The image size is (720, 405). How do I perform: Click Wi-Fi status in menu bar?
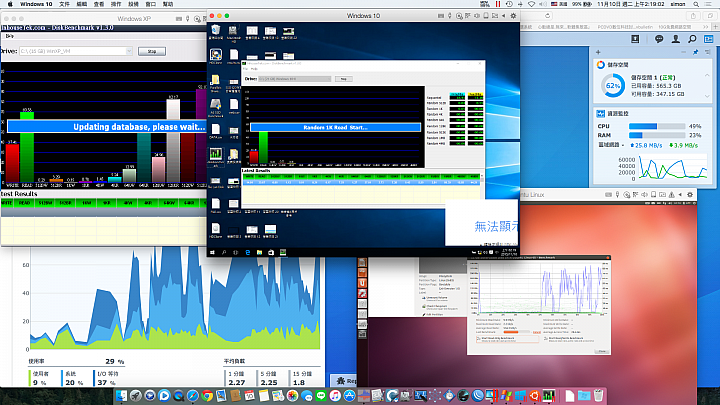tap(532, 4)
